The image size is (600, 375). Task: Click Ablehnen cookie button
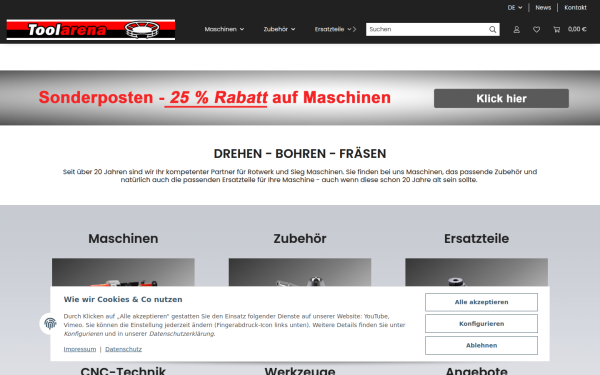(x=481, y=346)
